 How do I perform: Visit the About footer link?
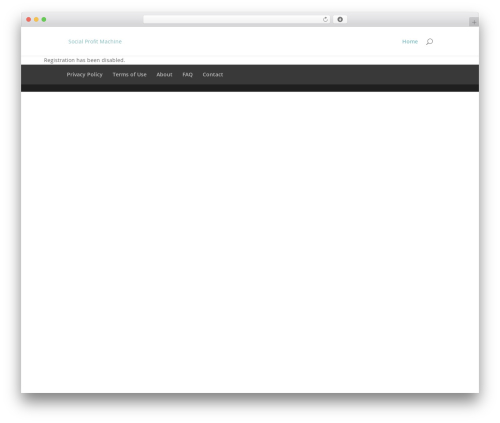point(164,74)
